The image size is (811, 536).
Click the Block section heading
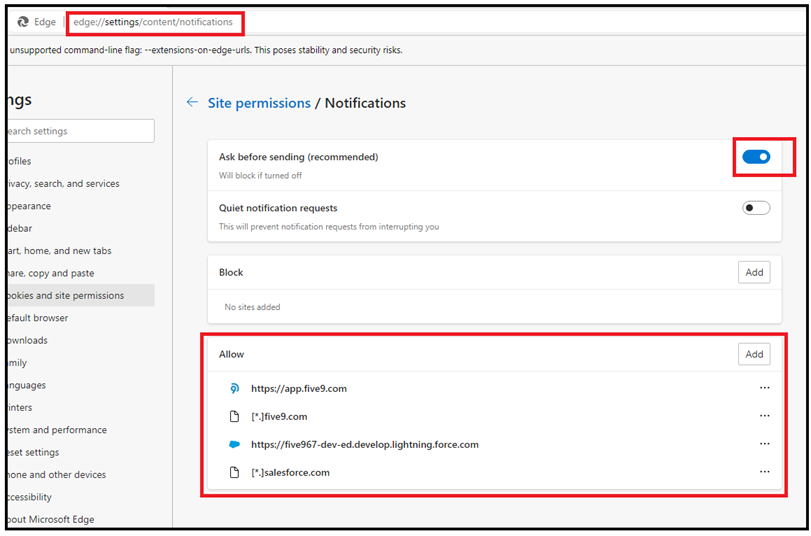(231, 272)
